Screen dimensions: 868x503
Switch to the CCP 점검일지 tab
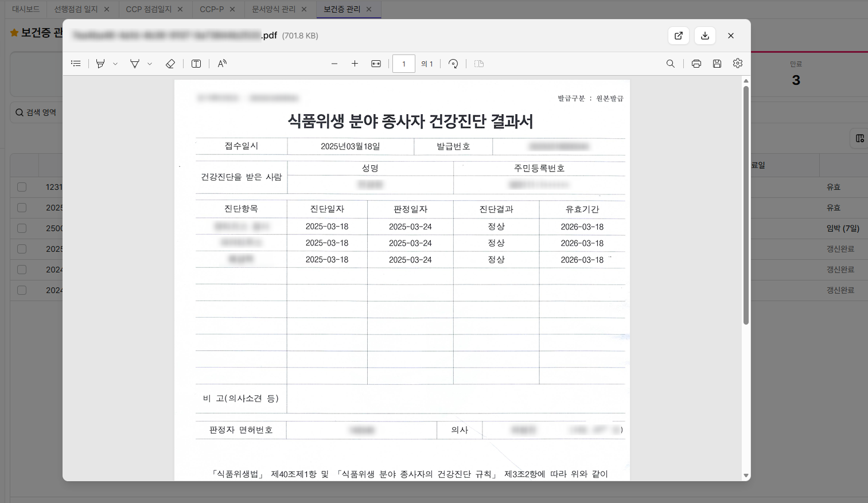(x=149, y=9)
